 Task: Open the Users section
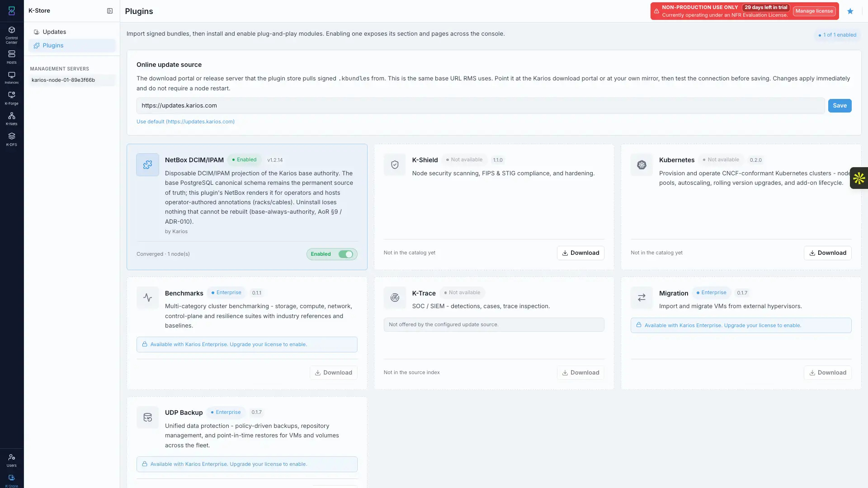[x=12, y=460]
